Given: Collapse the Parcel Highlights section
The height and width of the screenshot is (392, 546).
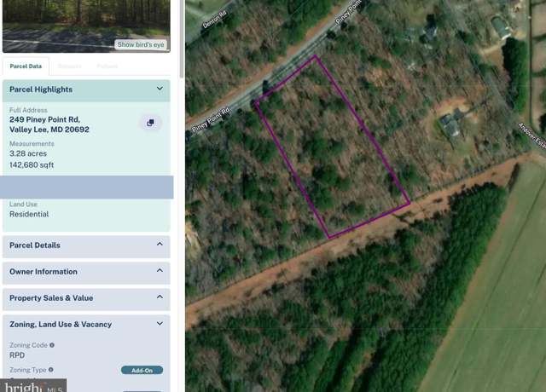Looking at the screenshot, I should click(160, 89).
